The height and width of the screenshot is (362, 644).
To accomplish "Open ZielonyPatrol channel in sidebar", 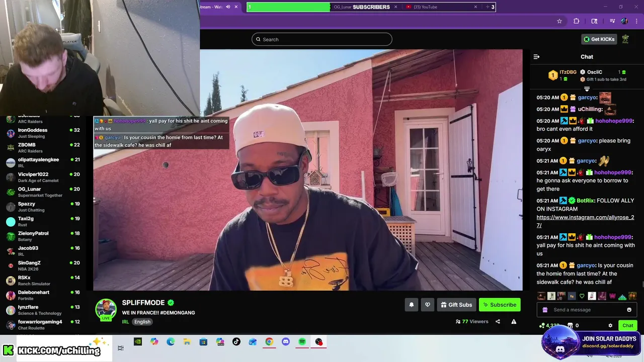I will click(x=43, y=236).
